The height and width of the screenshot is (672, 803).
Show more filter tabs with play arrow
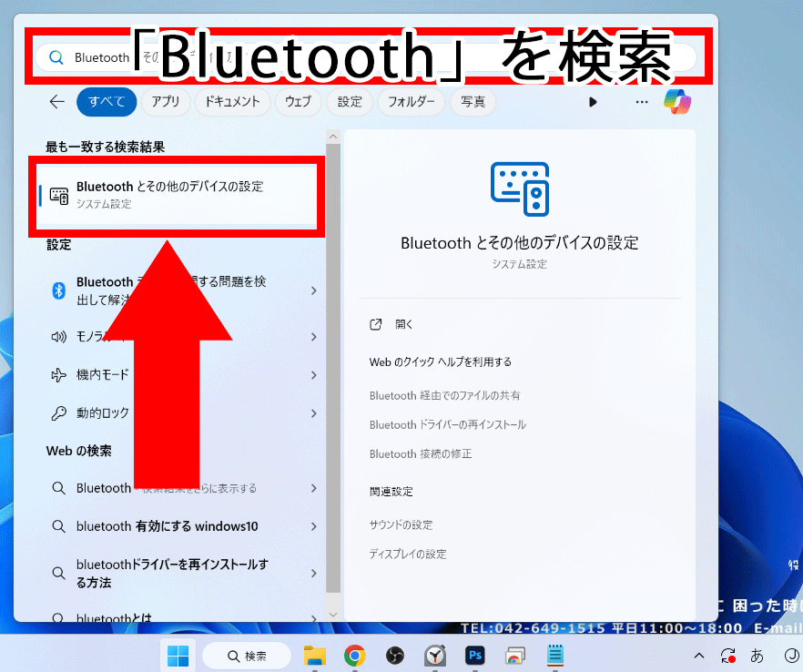click(x=593, y=102)
